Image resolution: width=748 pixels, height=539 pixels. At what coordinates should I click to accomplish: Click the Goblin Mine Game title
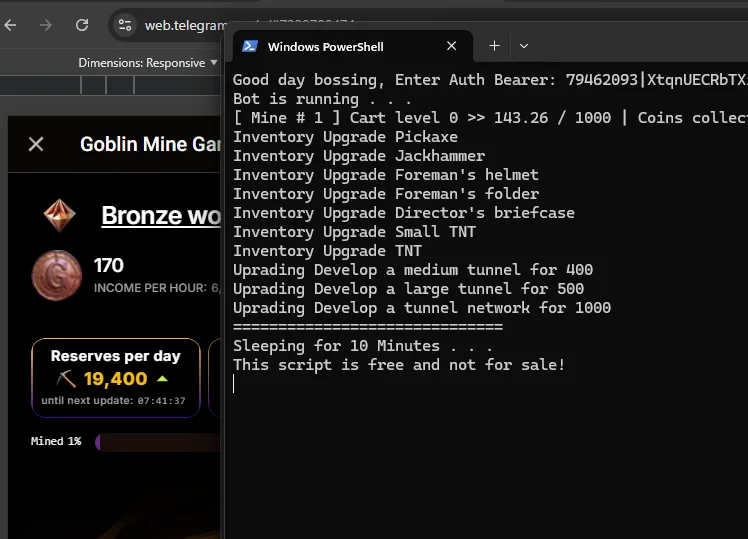click(x=150, y=144)
